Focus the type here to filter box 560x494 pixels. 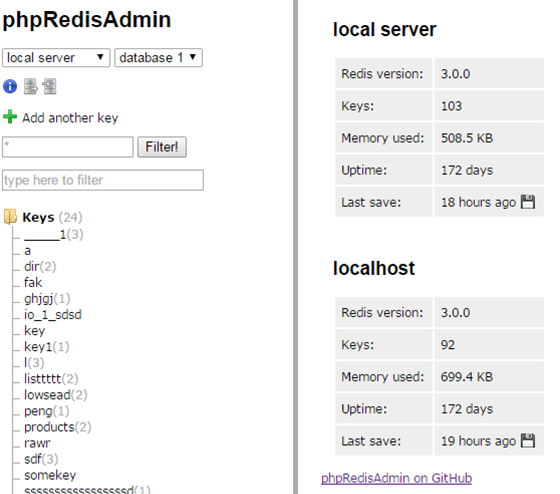(x=103, y=180)
